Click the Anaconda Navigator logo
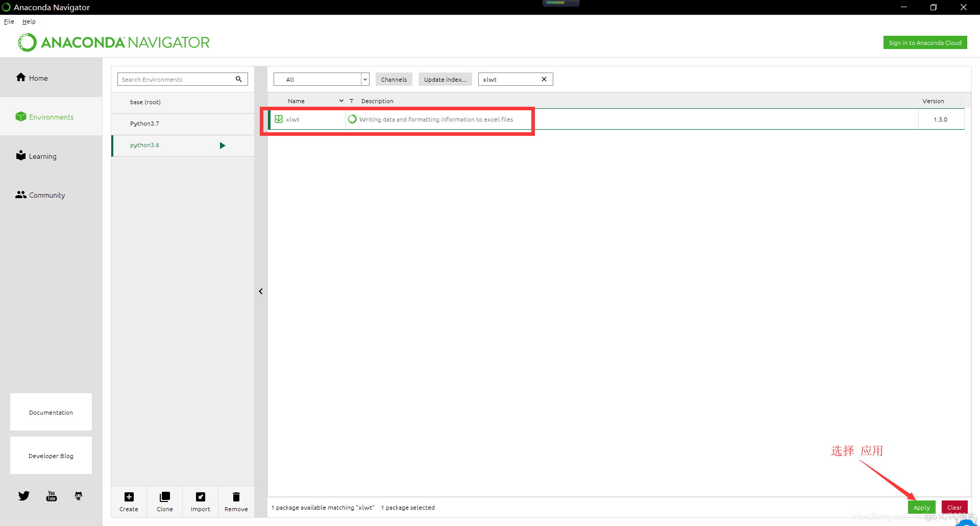Screen dimensions: 980x526 [x=114, y=42]
